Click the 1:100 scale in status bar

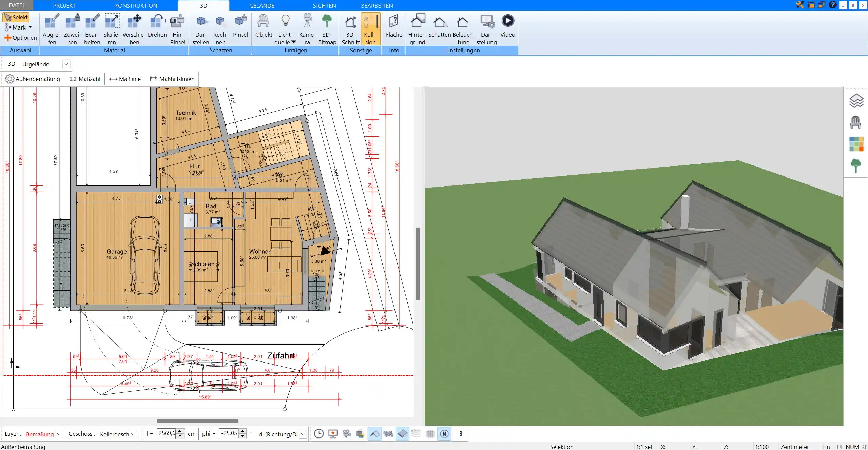(x=761, y=447)
